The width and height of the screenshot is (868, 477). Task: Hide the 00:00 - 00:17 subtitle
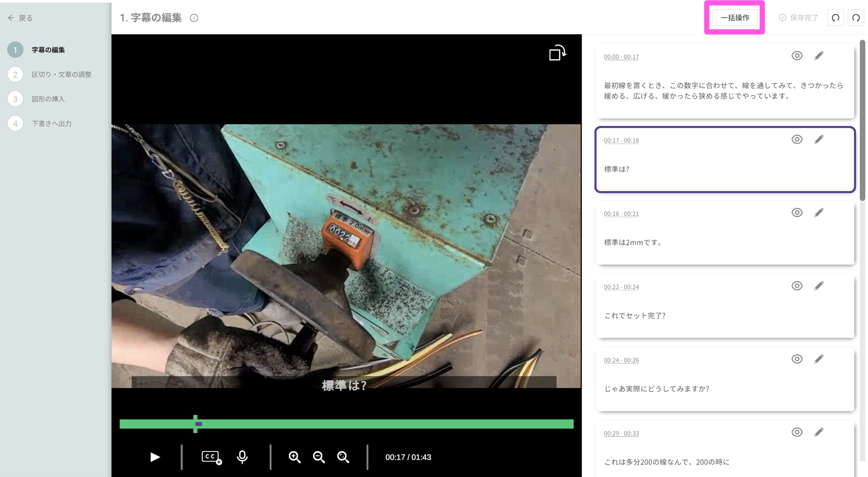coord(797,56)
